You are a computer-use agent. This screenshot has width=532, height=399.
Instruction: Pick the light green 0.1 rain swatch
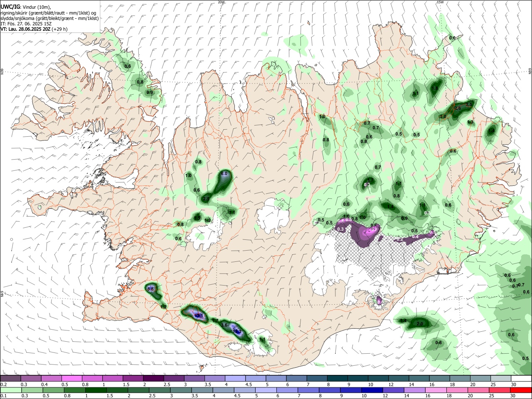pos(10,390)
